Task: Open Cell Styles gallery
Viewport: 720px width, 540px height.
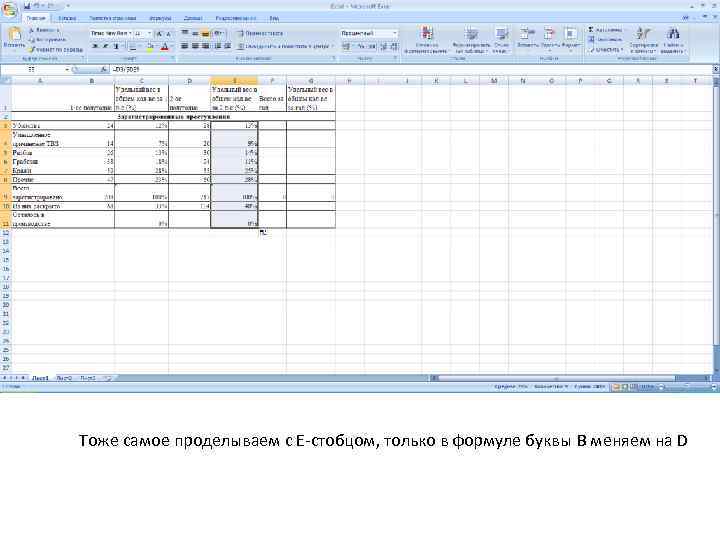Action: click(501, 40)
